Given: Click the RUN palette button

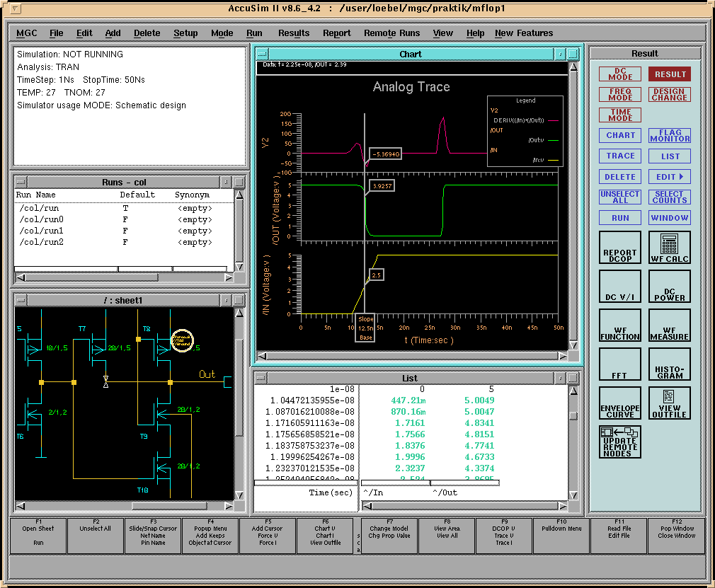Looking at the screenshot, I should pyautogui.click(x=619, y=217).
